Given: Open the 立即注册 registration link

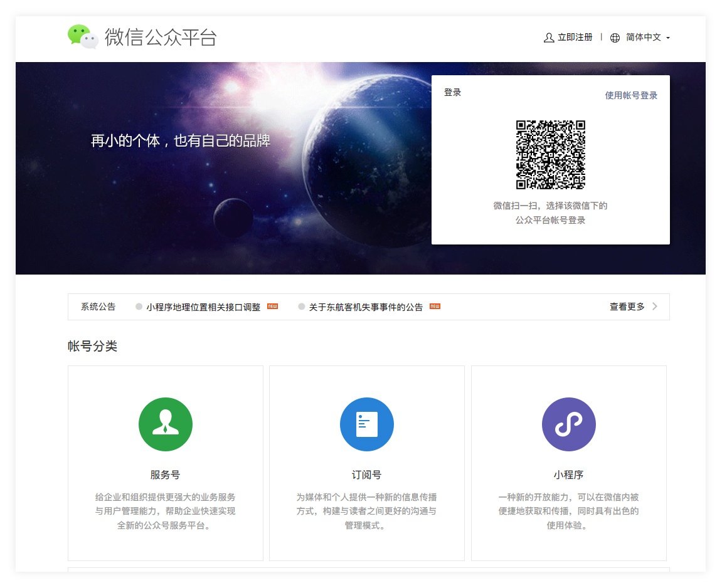Looking at the screenshot, I should click(575, 38).
